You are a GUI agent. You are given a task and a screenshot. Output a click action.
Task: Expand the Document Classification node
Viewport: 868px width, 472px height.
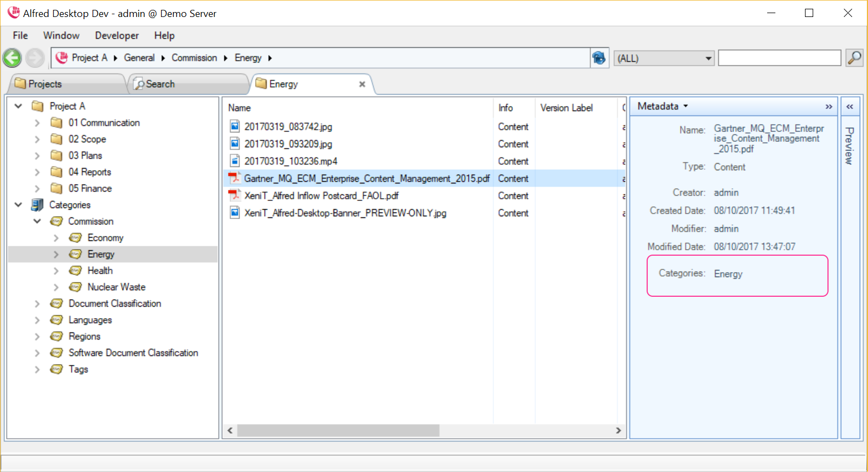pos(37,303)
